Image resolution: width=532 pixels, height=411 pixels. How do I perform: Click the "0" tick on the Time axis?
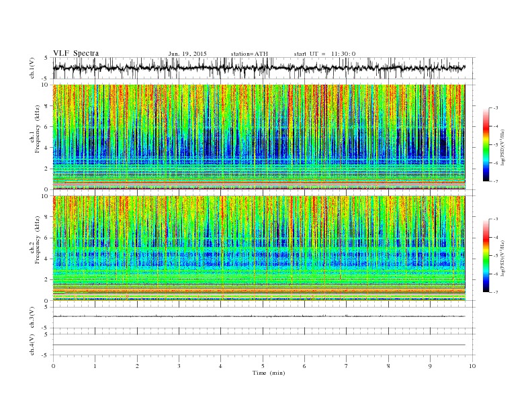coord(53,366)
